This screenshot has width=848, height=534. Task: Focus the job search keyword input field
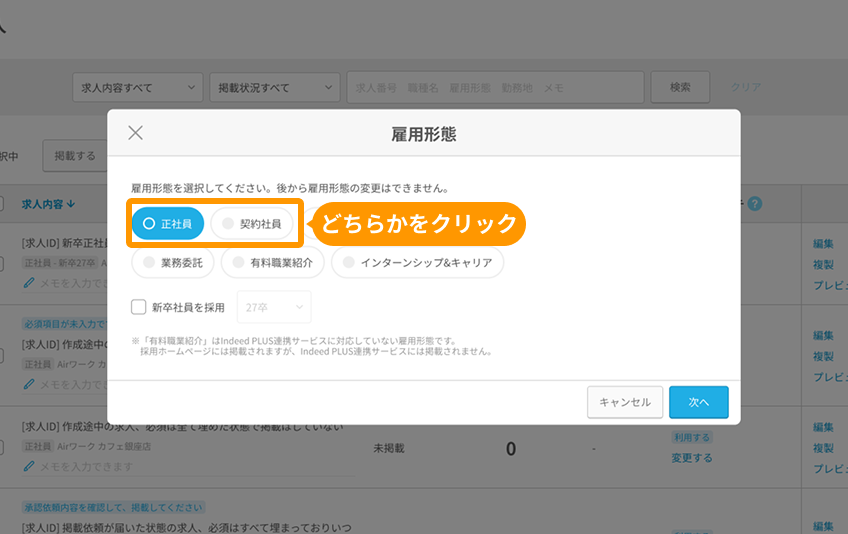point(495,87)
